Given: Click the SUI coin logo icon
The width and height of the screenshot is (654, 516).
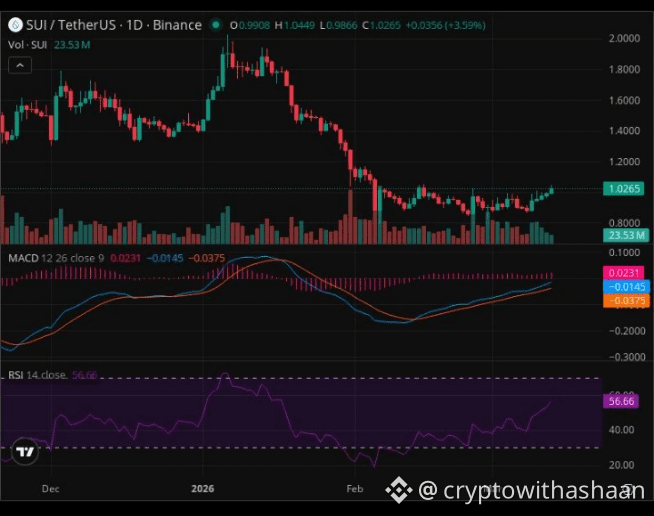Looking at the screenshot, I should [x=15, y=25].
